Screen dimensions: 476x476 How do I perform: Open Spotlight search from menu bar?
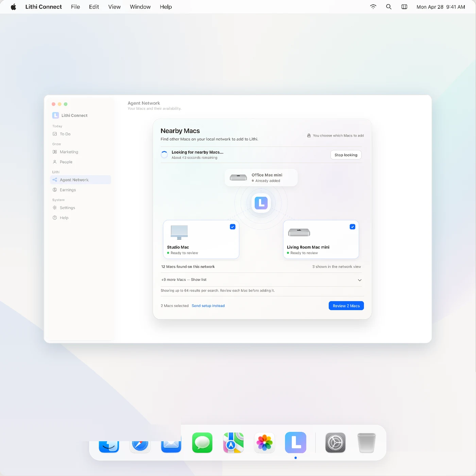(389, 7)
